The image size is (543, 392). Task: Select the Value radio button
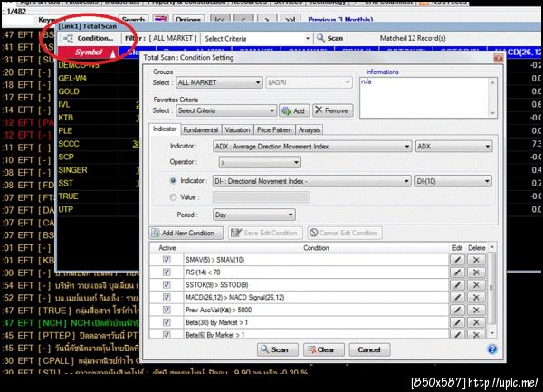click(x=173, y=197)
